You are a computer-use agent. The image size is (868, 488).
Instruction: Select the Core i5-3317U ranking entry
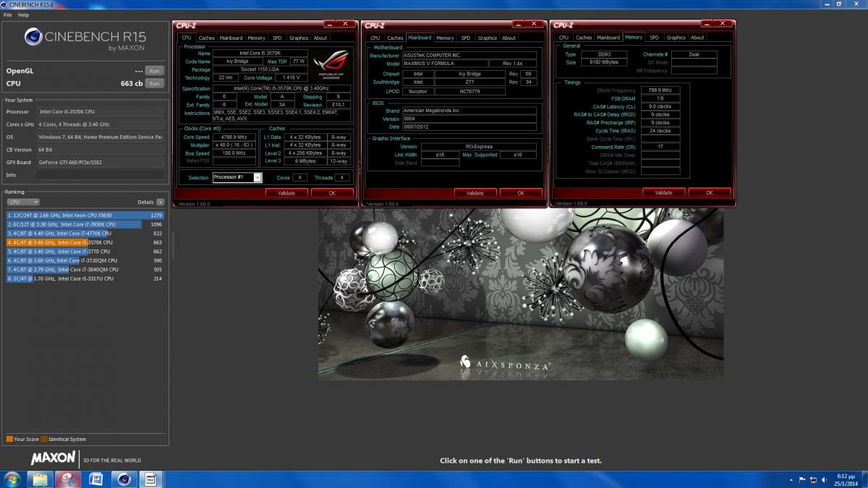pos(85,278)
